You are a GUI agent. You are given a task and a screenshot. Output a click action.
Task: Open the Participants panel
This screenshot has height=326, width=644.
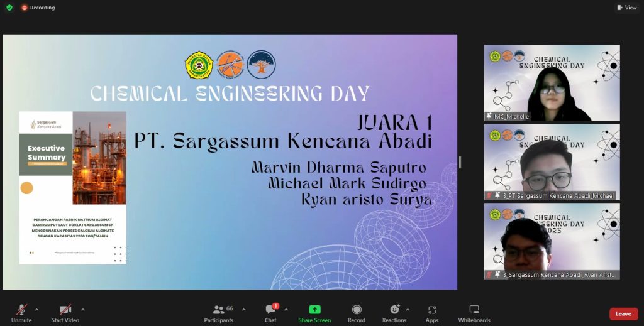click(219, 312)
